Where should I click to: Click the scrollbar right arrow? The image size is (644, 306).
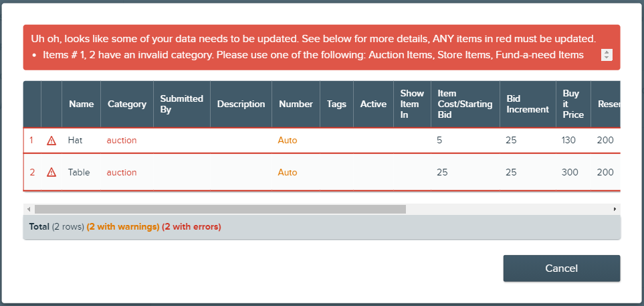615,210
